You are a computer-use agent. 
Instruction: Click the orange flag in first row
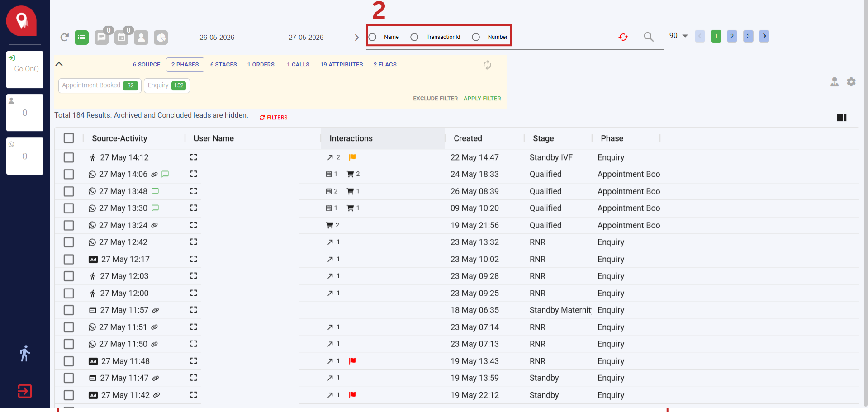click(x=352, y=157)
